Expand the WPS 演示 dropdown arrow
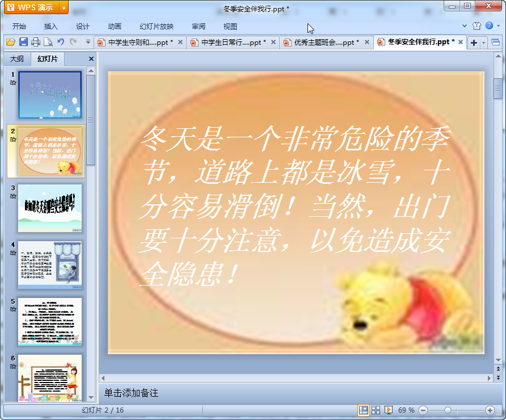This screenshot has width=506, height=420. [64, 7]
